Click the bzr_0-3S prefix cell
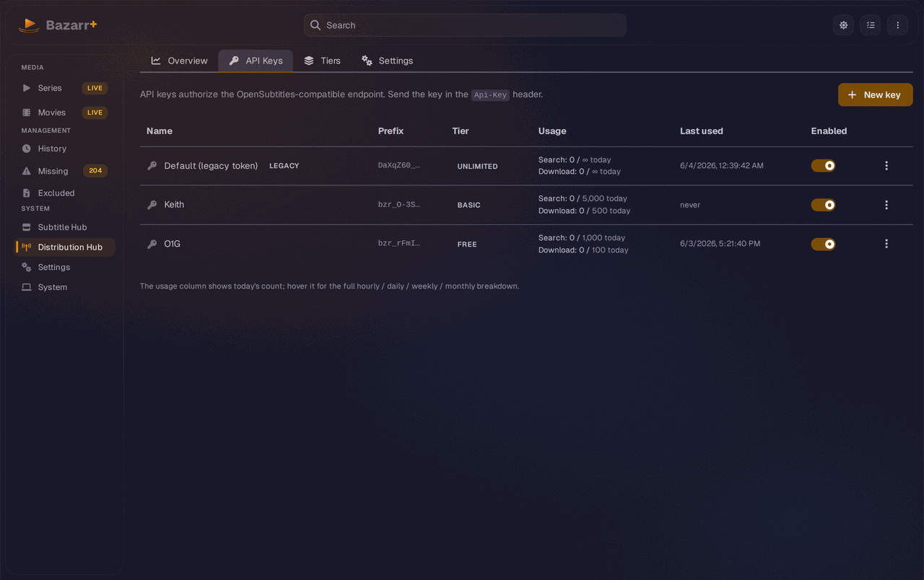 (x=398, y=205)
